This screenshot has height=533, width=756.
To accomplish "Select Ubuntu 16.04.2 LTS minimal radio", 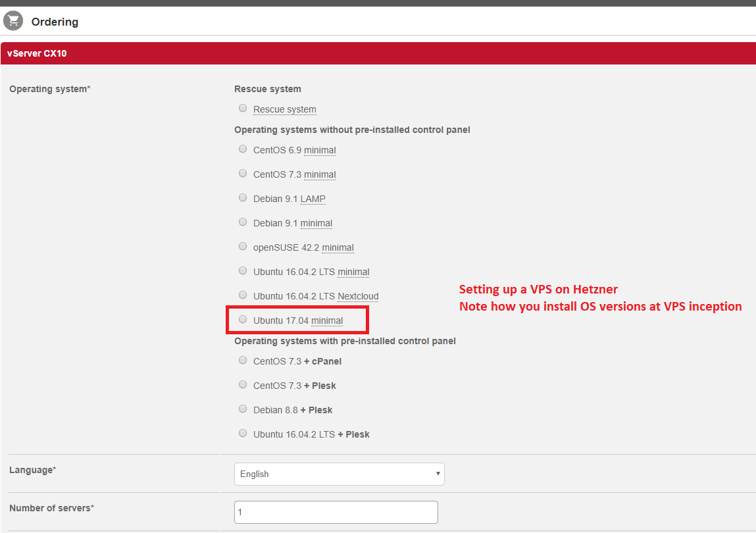I will click(x=243, y=270).
